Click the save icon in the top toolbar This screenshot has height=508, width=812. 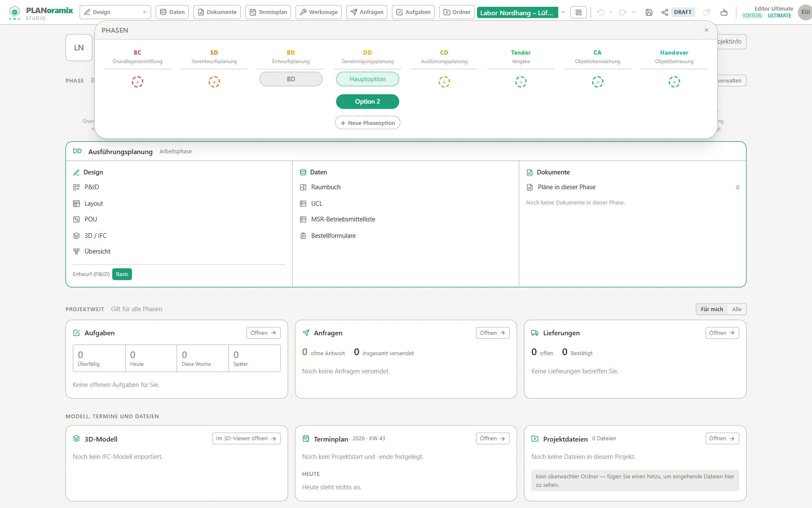pyautogui.click(x=649, y=12)
